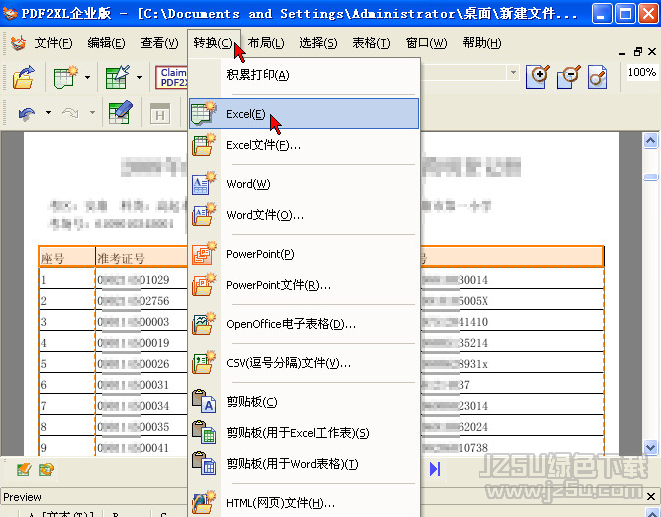
Task: Expand the redo history dropdown
Action: pyautogui.click(x=92, y=113)
